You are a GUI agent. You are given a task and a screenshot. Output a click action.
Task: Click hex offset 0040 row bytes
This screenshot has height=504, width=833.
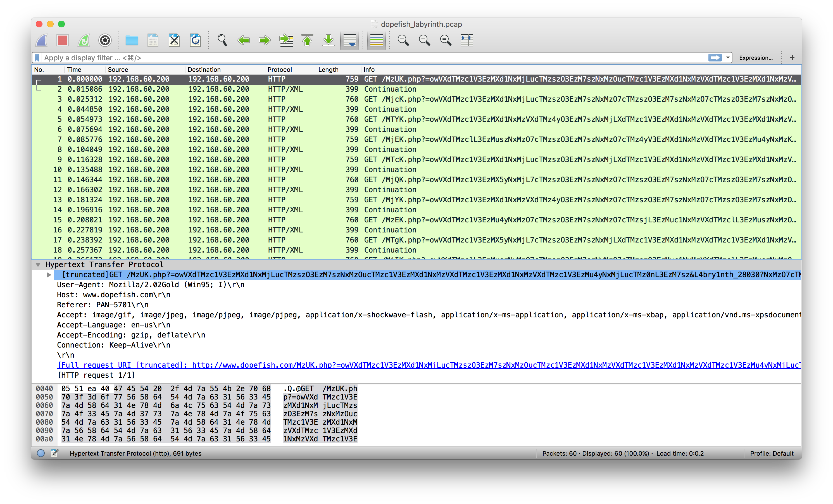pyautogui.click(x=166, y=389)
